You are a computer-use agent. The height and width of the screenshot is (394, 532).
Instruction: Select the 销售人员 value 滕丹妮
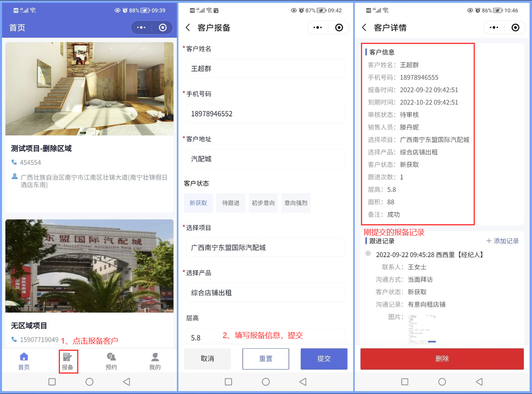tap(409, 127)
